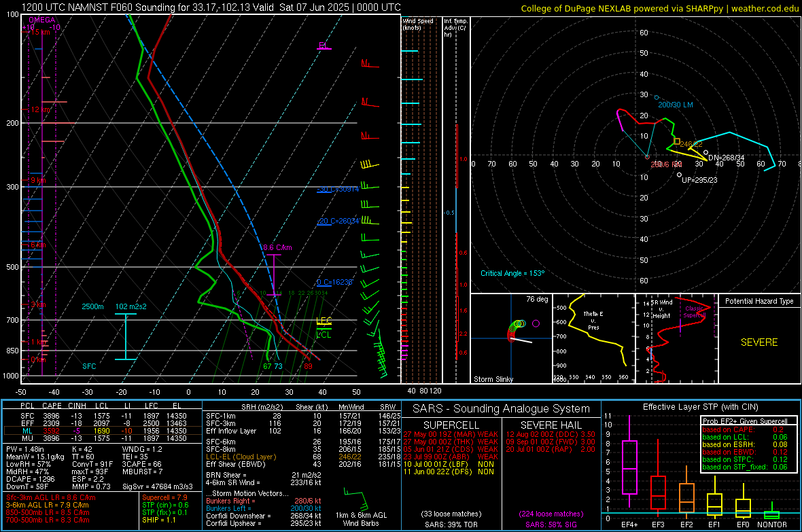Click the SigSvr = 47684 m3/s3 value
This screenshot has width=802, height=532.
click(158, 486)
